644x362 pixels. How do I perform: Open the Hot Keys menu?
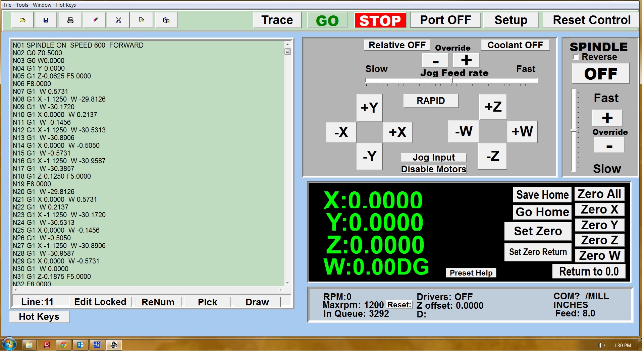pyautogui.click(x=66, y=5)
